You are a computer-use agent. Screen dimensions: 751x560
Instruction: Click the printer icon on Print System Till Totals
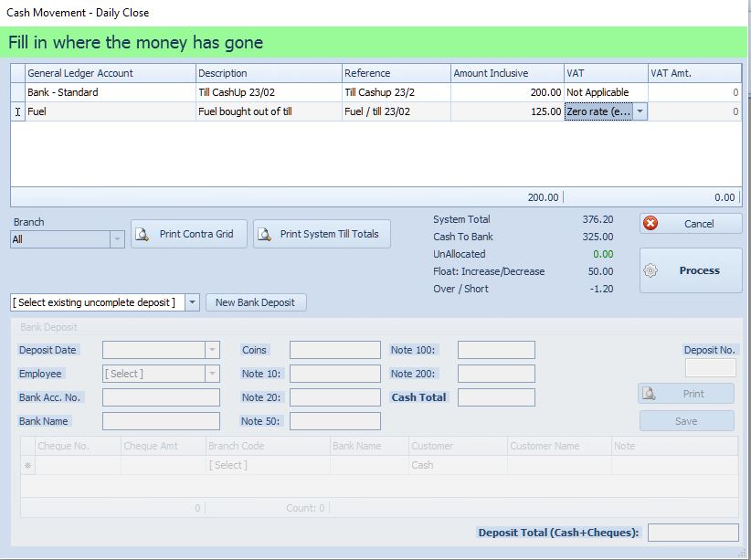coord(265,233)
